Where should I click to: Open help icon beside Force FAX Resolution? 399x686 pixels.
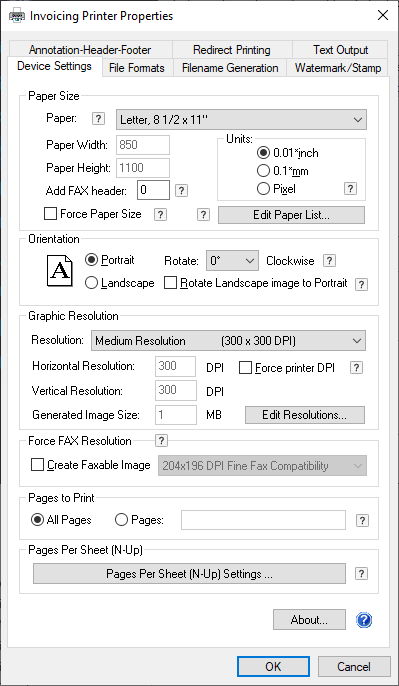point(161,441)
